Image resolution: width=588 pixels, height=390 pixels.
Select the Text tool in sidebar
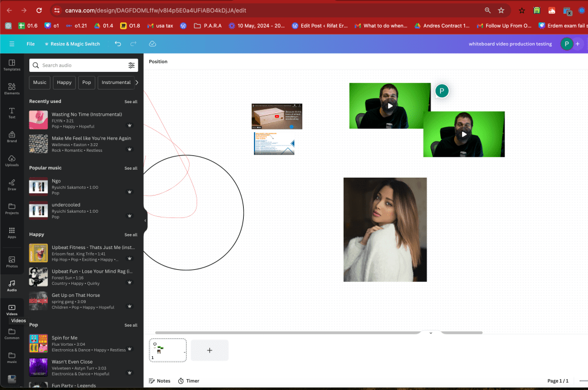pos(11,113)
